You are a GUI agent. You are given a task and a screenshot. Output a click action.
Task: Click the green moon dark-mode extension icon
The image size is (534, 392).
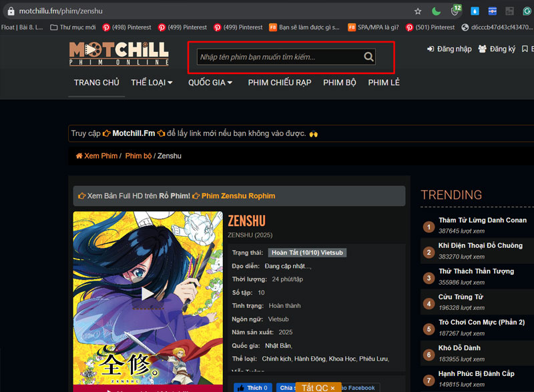point(437,11)
